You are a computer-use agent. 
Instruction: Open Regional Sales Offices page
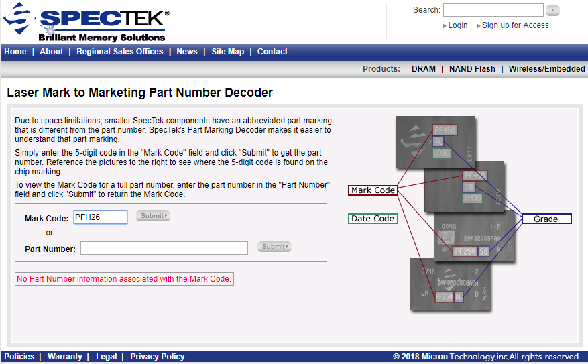(x=119, y=52)
